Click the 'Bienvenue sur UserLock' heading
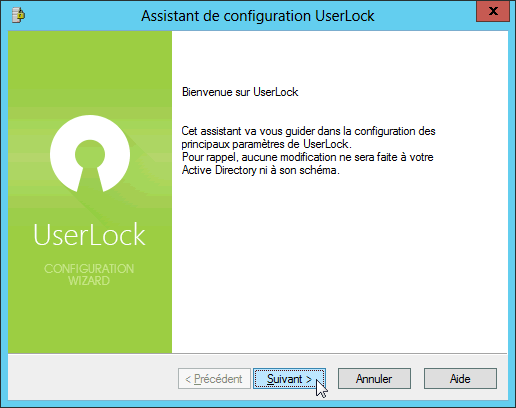 pyautogui.click(x=240, y=92)
